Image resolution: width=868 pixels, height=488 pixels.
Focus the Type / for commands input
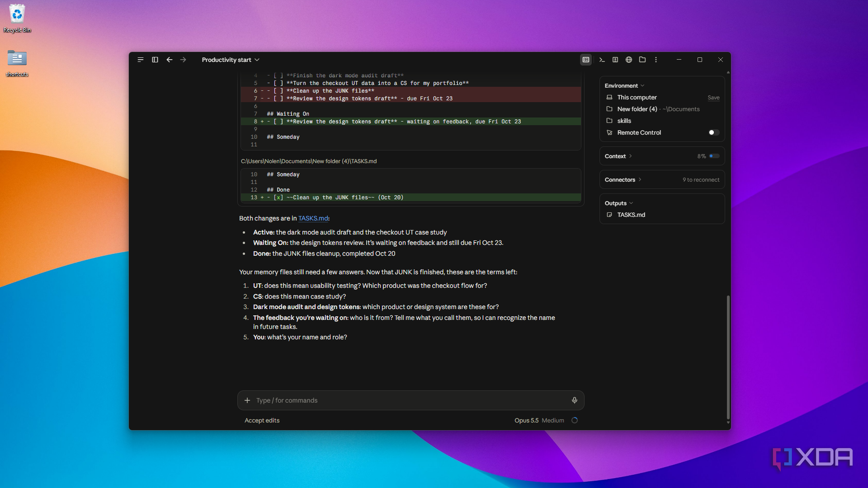pos(410,400)
